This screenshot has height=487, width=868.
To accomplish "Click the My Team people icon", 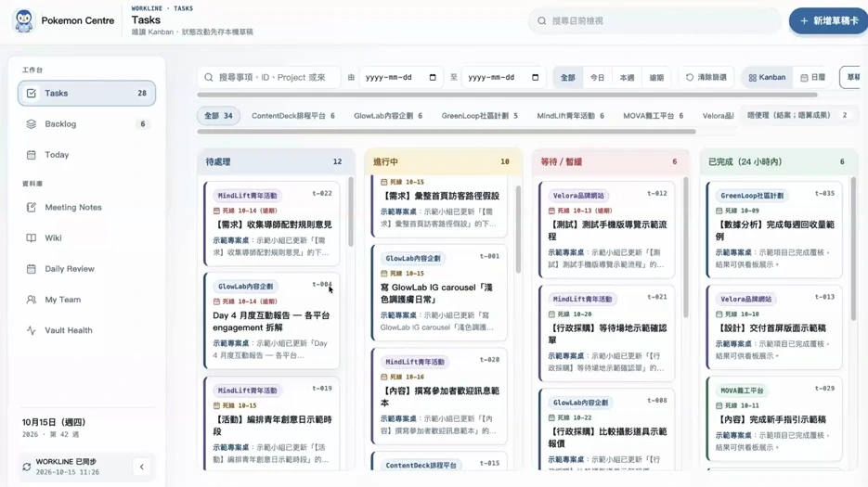I will [x=32, y=300].
